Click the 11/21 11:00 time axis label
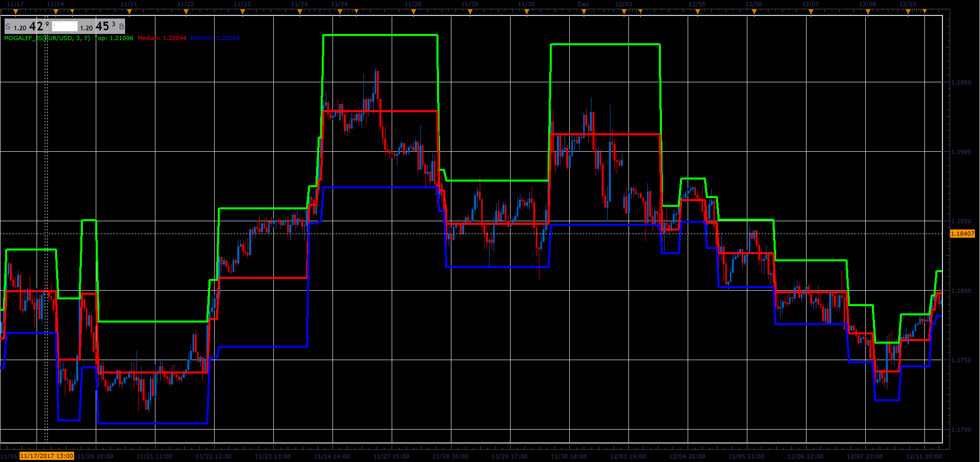980x462 pixels. coord(154,456)
